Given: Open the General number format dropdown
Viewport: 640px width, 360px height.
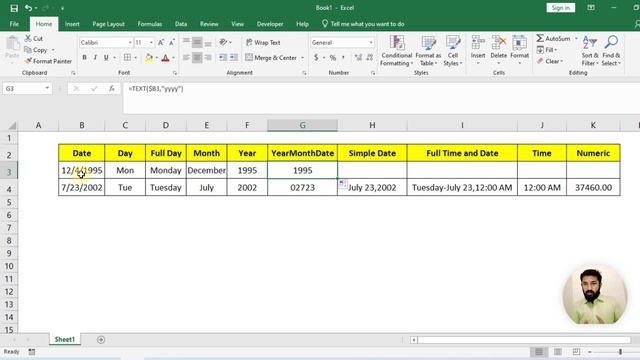Looking at the screenshot, I should coord(371,42).
